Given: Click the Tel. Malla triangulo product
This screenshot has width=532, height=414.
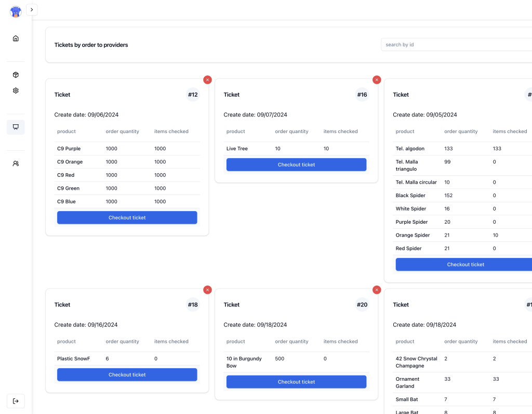Looking at the screenshot, I should tap(407, 165).
